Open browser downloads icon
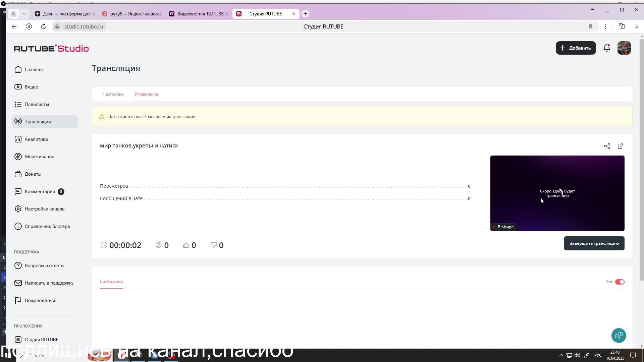The height and width of the screenshot is (362, 644). [x=637, y=26]
